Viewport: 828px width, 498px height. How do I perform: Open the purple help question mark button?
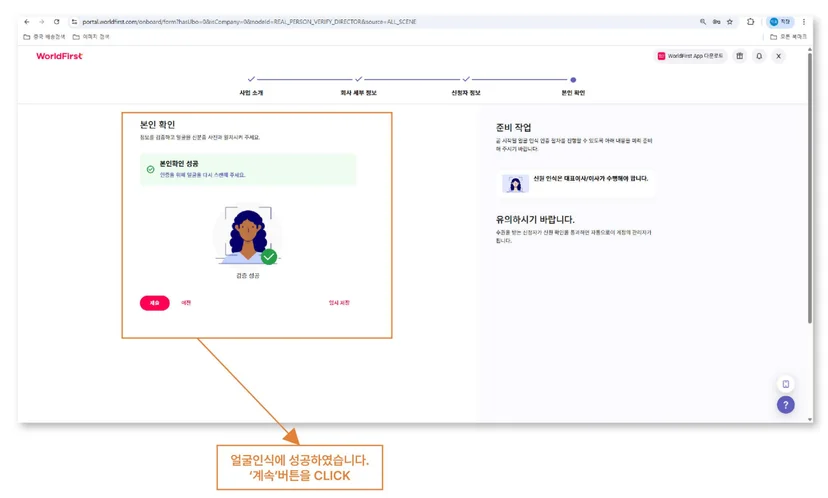[x=786, y=405]
